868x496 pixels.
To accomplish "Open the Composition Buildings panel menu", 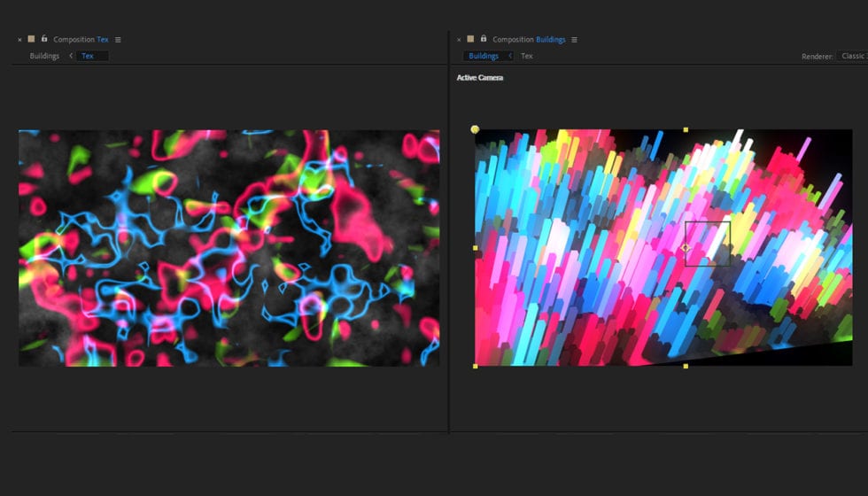I will coord(574,40).
